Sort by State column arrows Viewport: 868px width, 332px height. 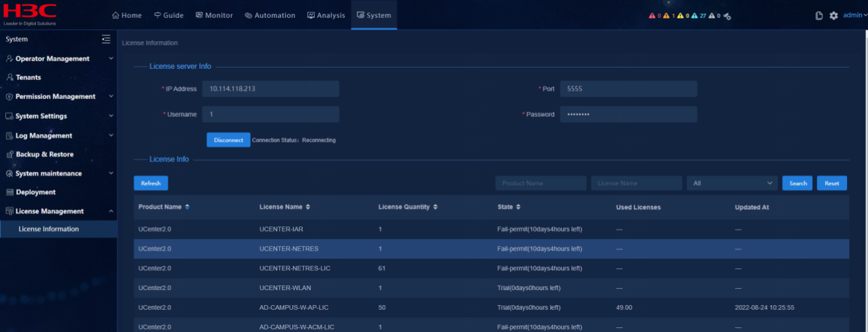click(518, 207)
